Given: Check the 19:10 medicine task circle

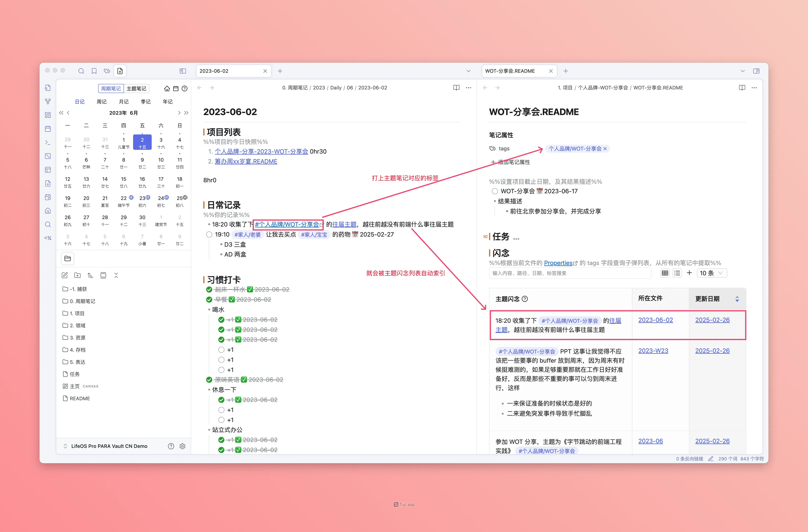Looking at the screenshot, I should pyautogui.click(x=209, y=235).
